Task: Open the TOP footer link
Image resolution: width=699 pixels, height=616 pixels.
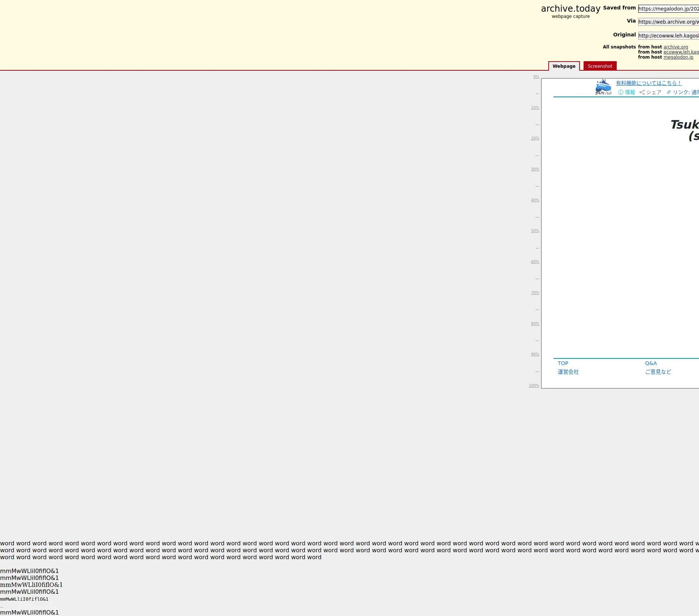Action: click(x=563, y=363)
